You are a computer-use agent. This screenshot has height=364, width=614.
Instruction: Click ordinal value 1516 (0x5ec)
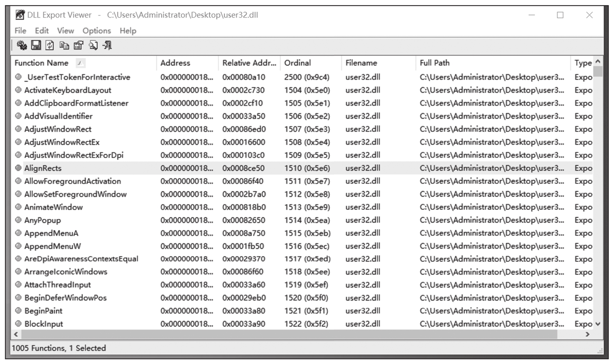click(307, 246)
